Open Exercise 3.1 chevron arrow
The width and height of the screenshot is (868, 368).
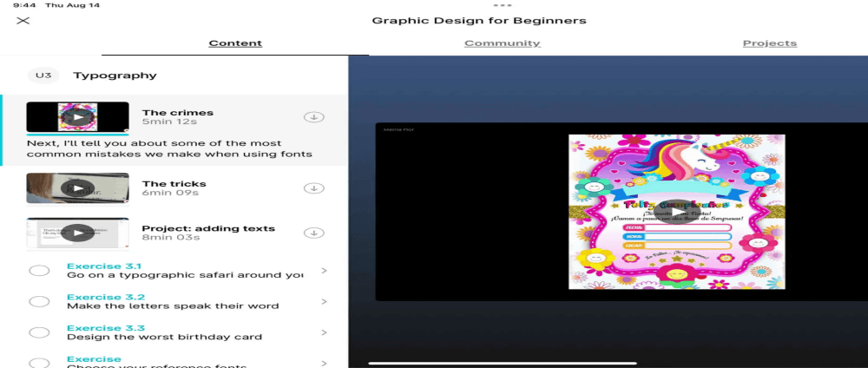tap(325, 271)
